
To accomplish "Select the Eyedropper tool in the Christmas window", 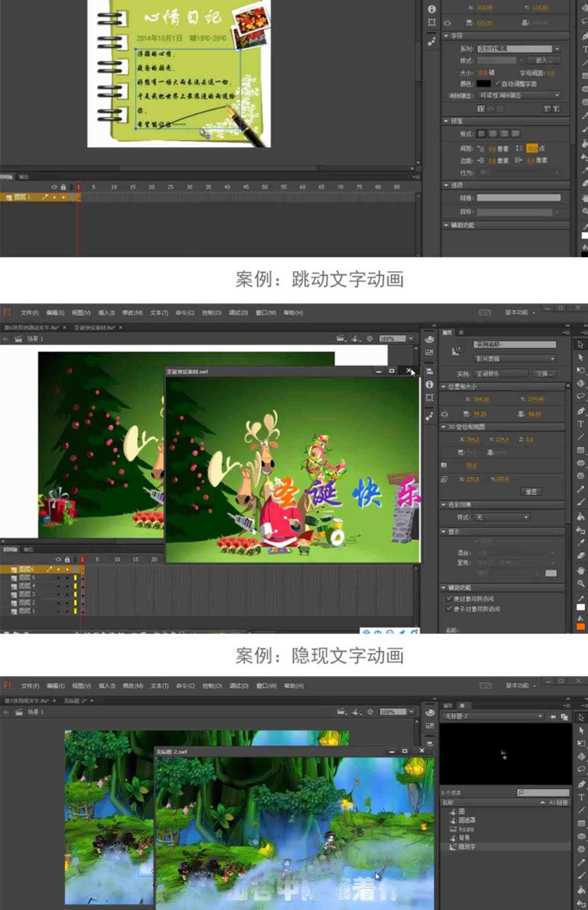I will point(581,542).
